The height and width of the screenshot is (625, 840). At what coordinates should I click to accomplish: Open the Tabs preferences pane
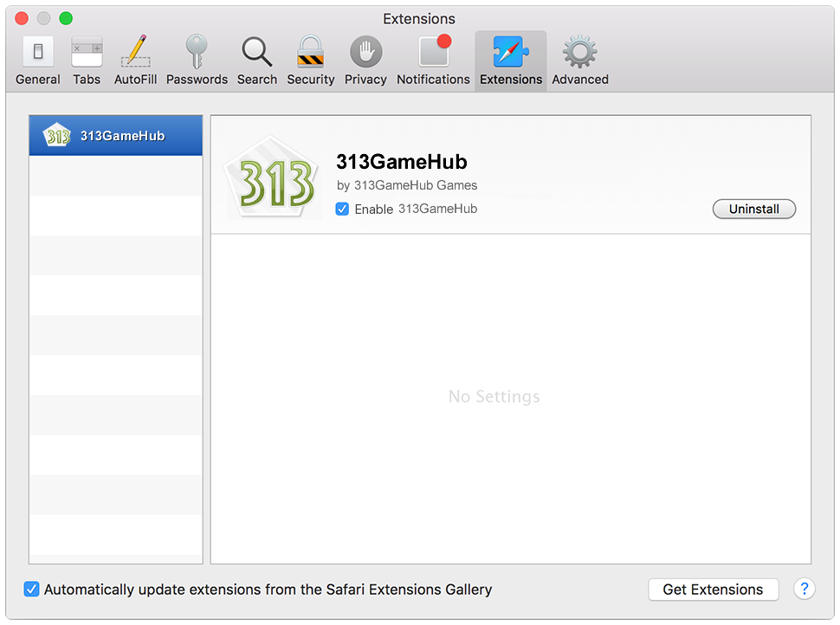(87, 61)
